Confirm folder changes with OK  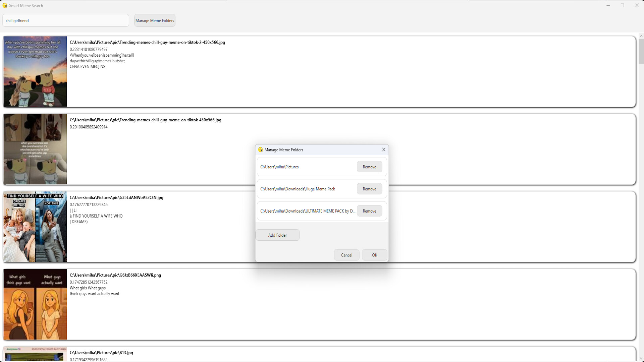tap(374, 255)
